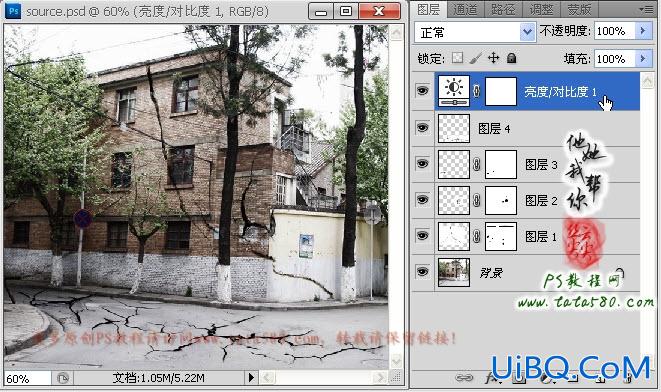Select the 图层 1 mask thumbnail
Image resolution: width=661 pixels, height=392 pixels.
tap(501, 236)
